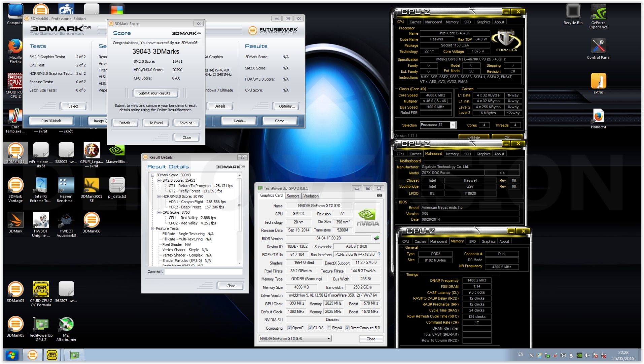
Task: Click the GPU-Z BIOS save chip icon
Action: click(x=376, y=238)
